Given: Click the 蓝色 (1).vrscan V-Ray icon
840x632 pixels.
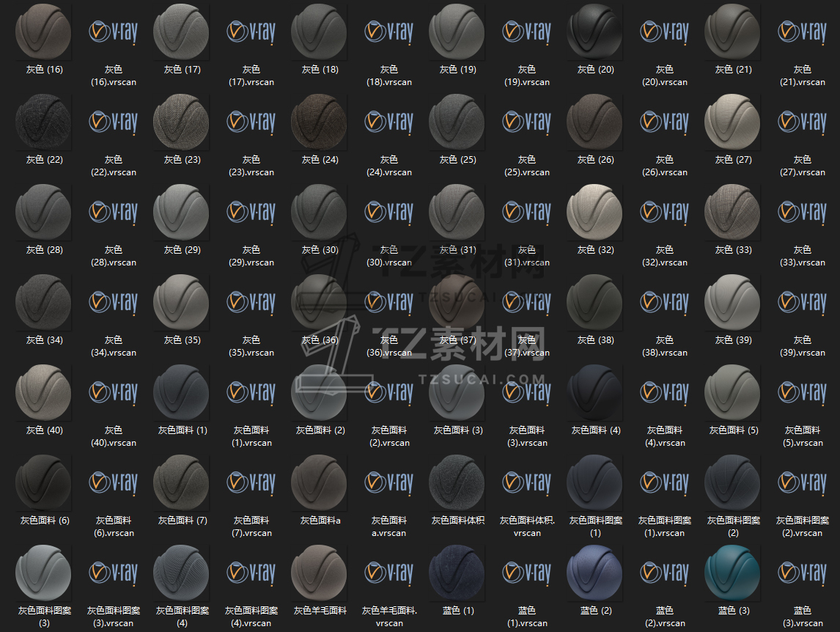Looking at the screenshot, I should click(x=526, y=572).
